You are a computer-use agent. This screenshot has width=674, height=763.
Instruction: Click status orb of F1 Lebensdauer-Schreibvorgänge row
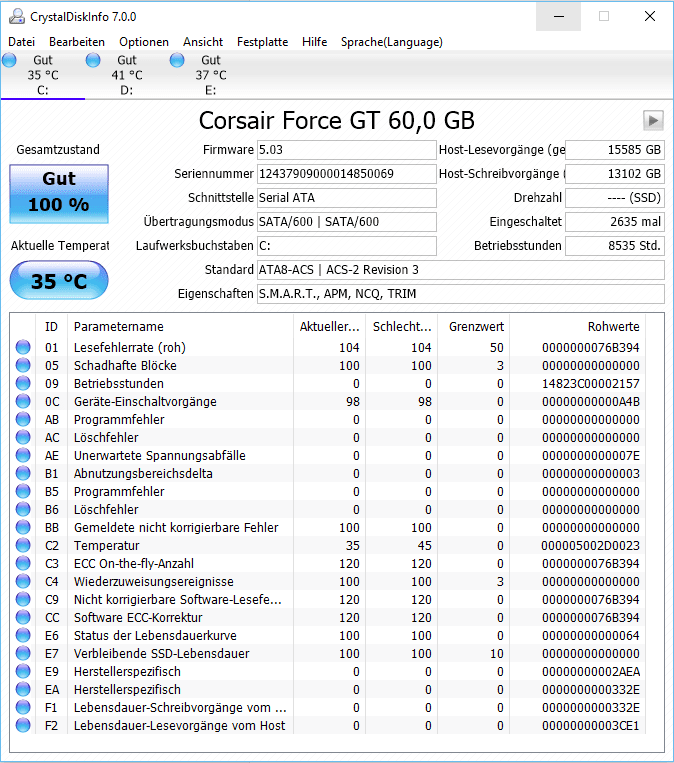23,708
